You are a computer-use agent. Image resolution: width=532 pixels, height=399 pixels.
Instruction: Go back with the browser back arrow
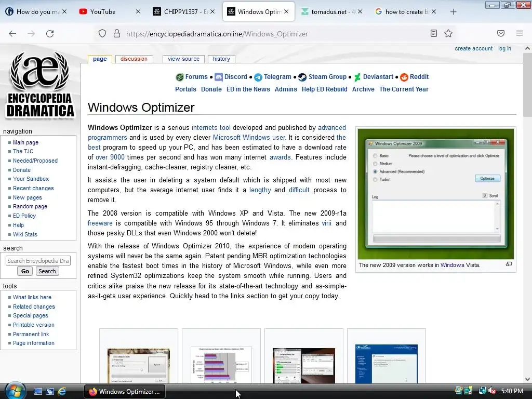(x=12, y=34)
